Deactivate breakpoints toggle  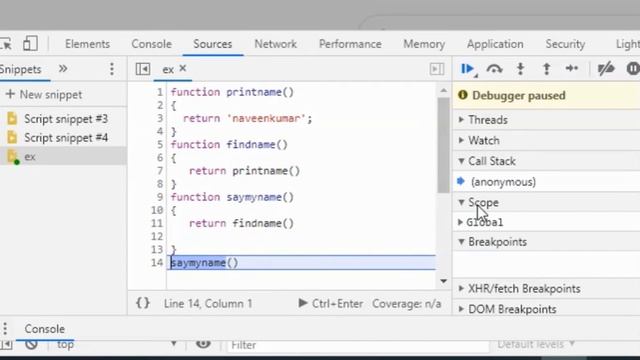coord(606,69)
